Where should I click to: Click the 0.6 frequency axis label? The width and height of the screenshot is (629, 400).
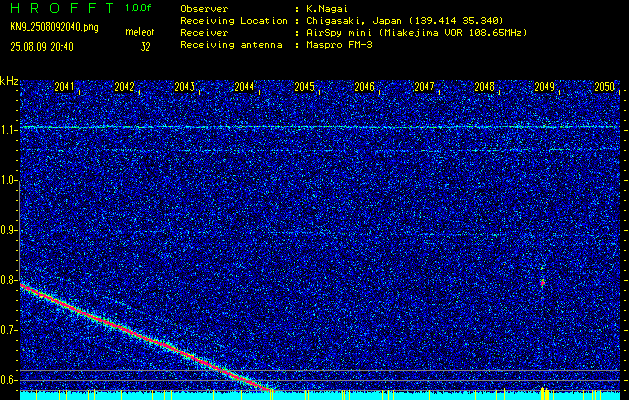(x=8, y=380)
